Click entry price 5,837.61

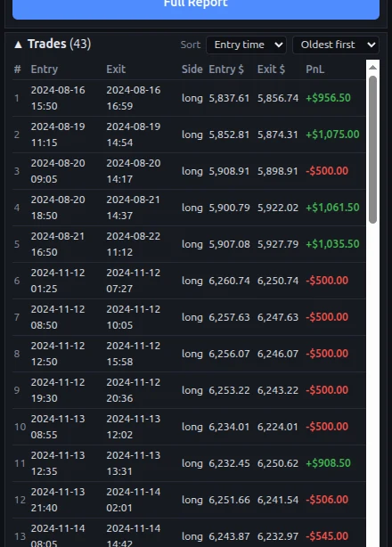(x=229, y=98)
